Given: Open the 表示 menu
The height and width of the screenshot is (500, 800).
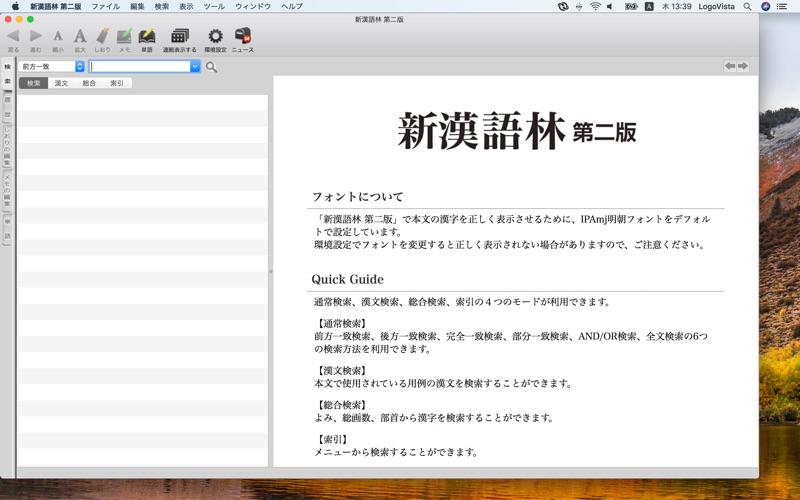Looking at the screenshot, I should (x=186, y=6).
